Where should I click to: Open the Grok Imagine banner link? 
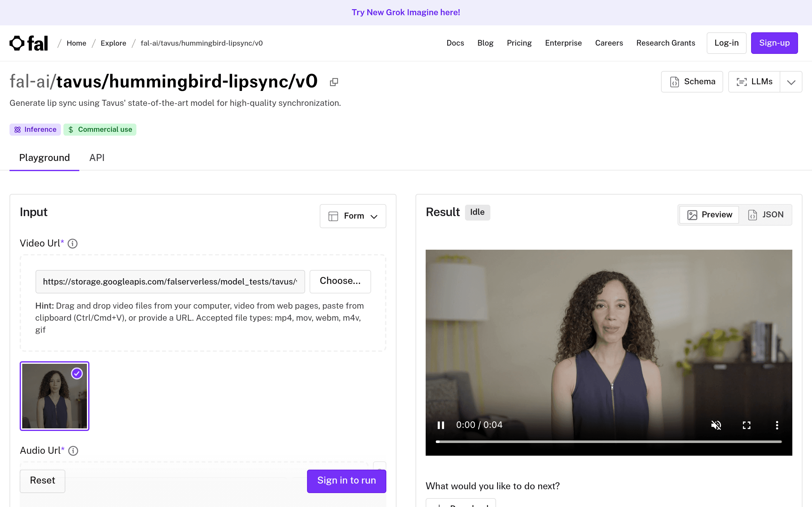(x=406, y=12)
